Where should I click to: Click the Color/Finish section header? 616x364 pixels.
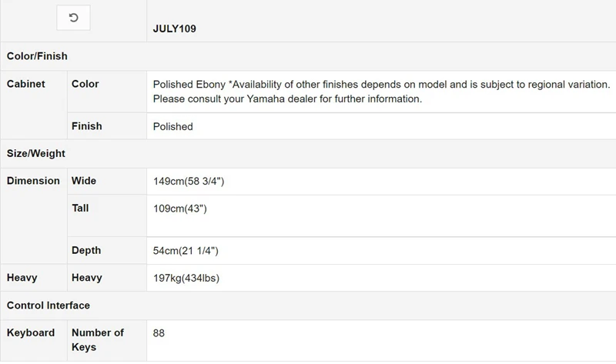(37, 56)
